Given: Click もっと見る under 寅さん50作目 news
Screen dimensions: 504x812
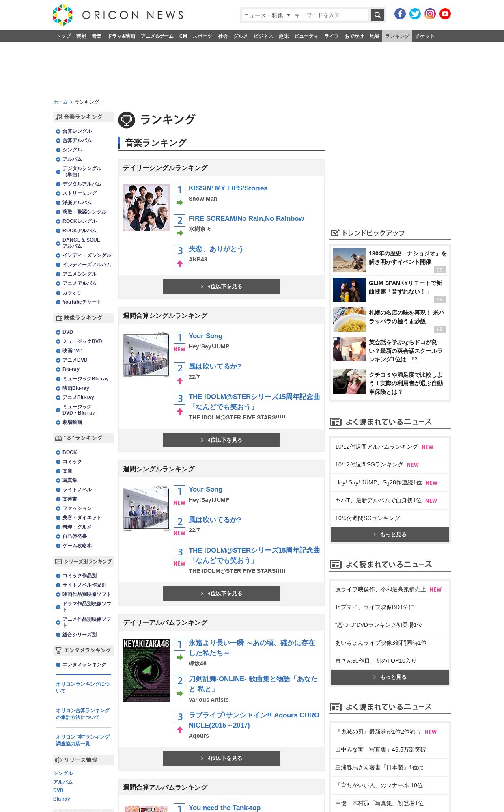Looking at the screenshot, I should (x=390, y=677).
